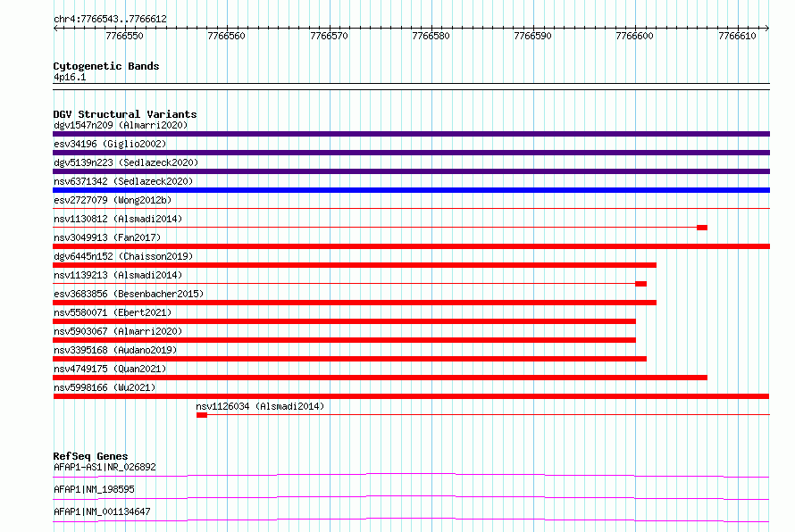Click the red bar under nsv5903067
This screenshot has height=532, width=795.
point(344,340)
